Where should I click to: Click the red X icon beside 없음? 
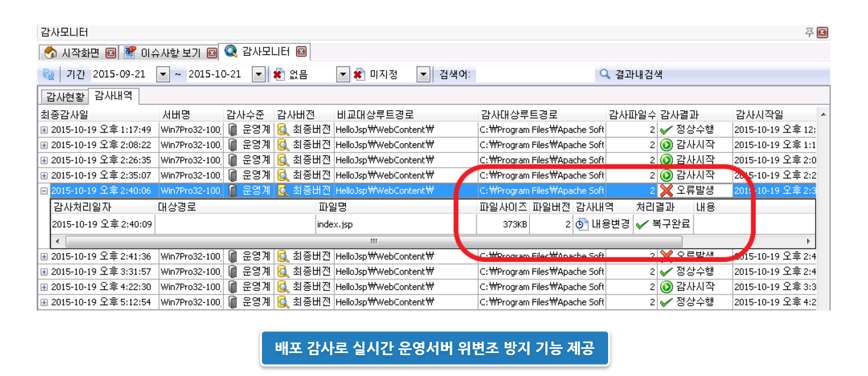click(x=278, y=75)
